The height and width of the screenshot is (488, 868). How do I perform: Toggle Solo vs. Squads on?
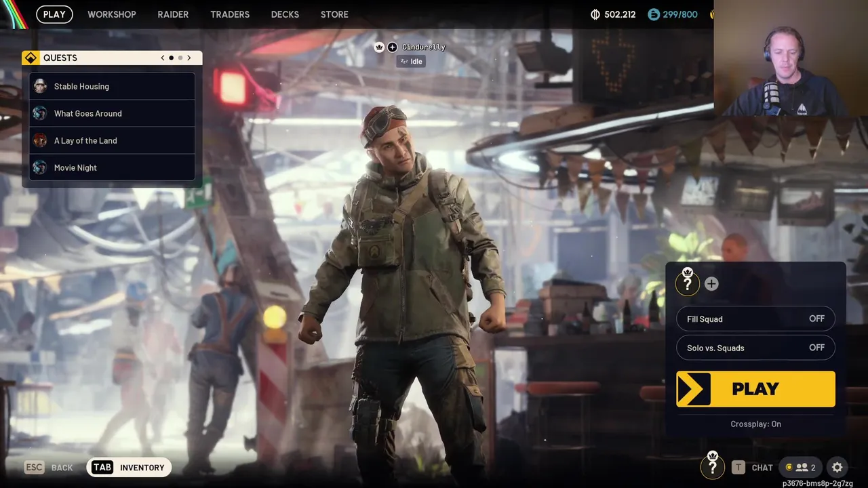(x=755, y=348)
